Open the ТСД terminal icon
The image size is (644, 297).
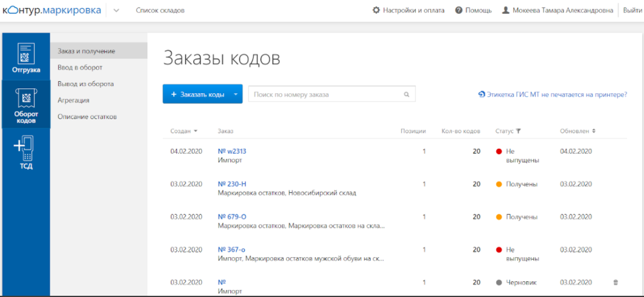point(24,149)
